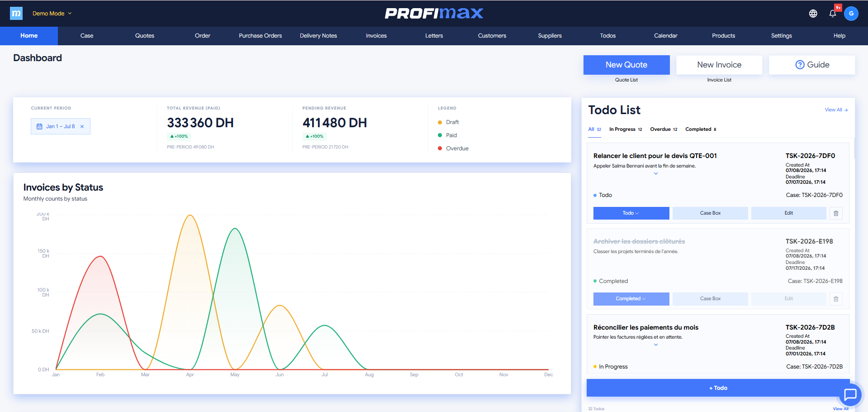Open Case Box for TSK-2026-E198 todo

pyautogui.click(x=710, y=299)
